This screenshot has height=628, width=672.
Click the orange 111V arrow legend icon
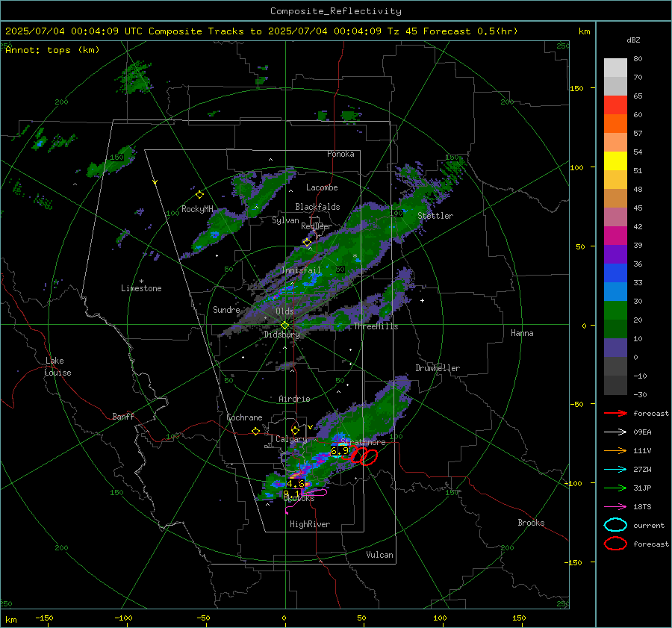click(x=615, y=450)
